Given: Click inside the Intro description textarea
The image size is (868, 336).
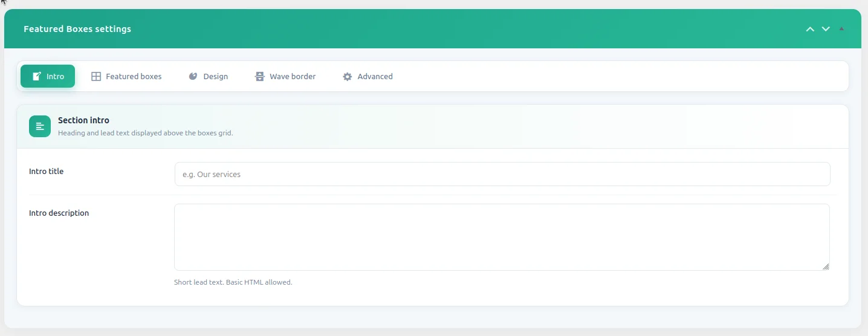Looking at the screenshot, I should pyautogui.click(x=502, y=237).
